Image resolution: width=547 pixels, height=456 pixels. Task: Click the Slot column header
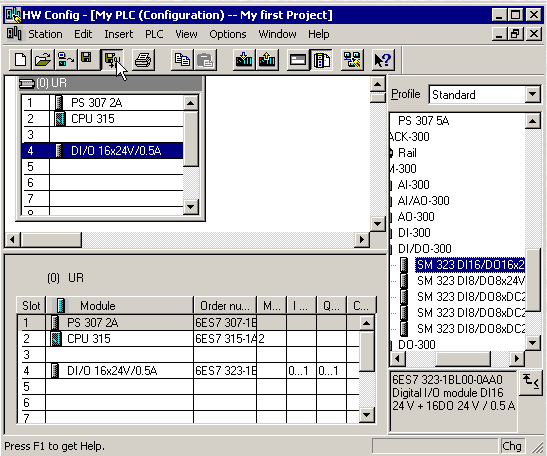pos(31,306)
